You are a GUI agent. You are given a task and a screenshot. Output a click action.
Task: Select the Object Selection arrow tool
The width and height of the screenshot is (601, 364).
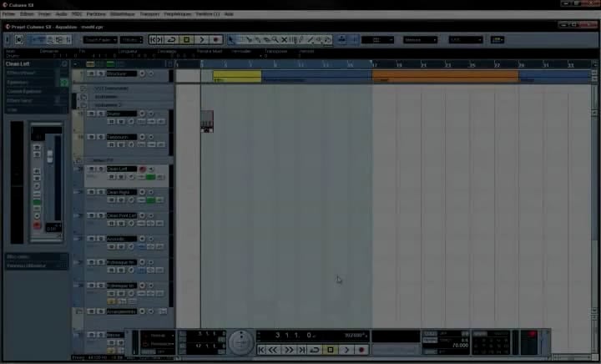pos(231,39)
